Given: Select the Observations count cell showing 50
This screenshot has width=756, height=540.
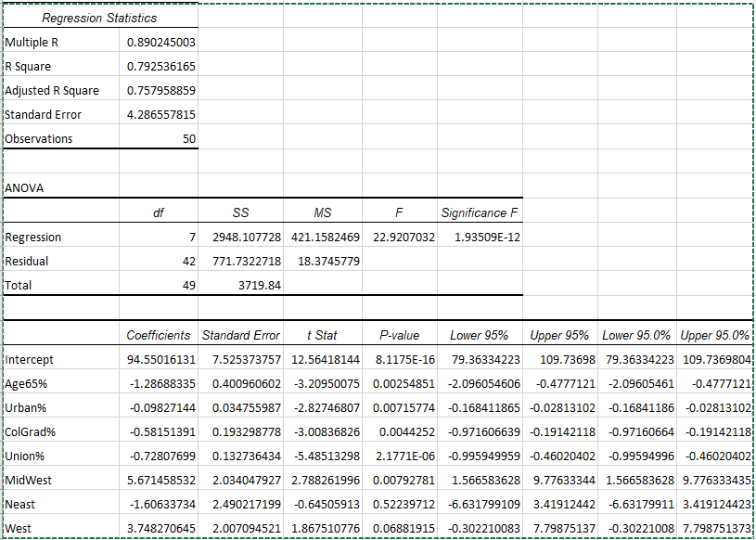Looking at the screenshot, I should 159,139.
